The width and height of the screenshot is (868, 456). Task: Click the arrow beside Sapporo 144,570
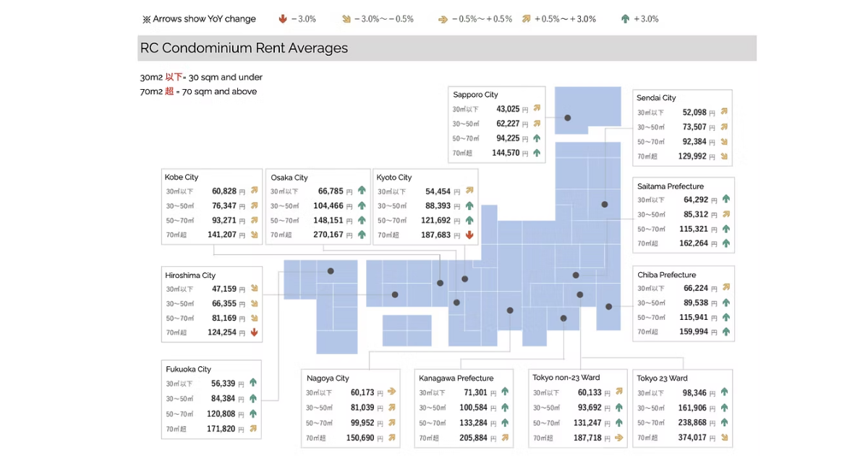click(x=537, y=153)
